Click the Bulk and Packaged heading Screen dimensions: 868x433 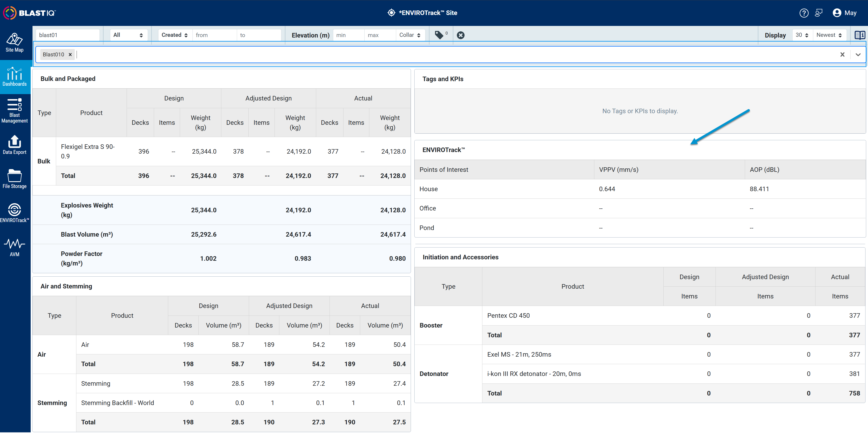[x=68, y=78]
